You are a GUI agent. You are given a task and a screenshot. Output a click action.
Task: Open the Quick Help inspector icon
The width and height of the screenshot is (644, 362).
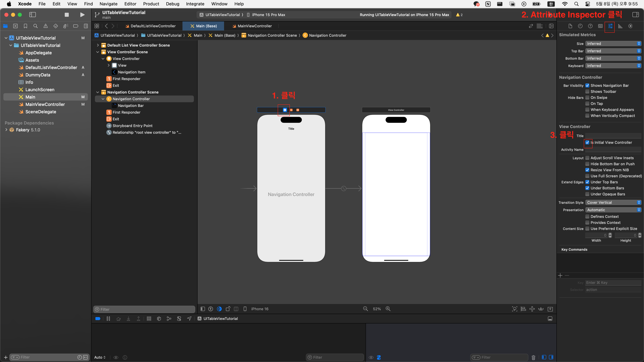[590, 26]
